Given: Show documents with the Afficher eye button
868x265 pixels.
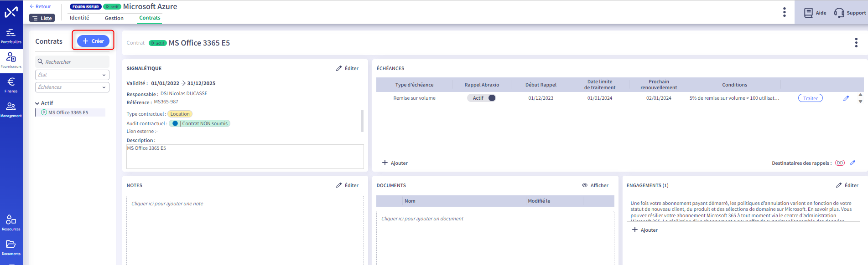Looking at the screenshot, I should [x=595, y=185].
